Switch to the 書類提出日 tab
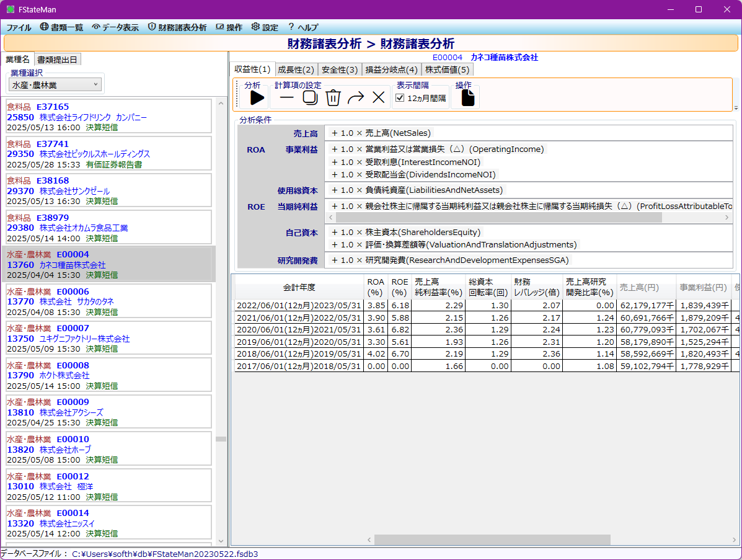Image resolution: width=742 pixels, height=560 pixels. tap(57, 60)
